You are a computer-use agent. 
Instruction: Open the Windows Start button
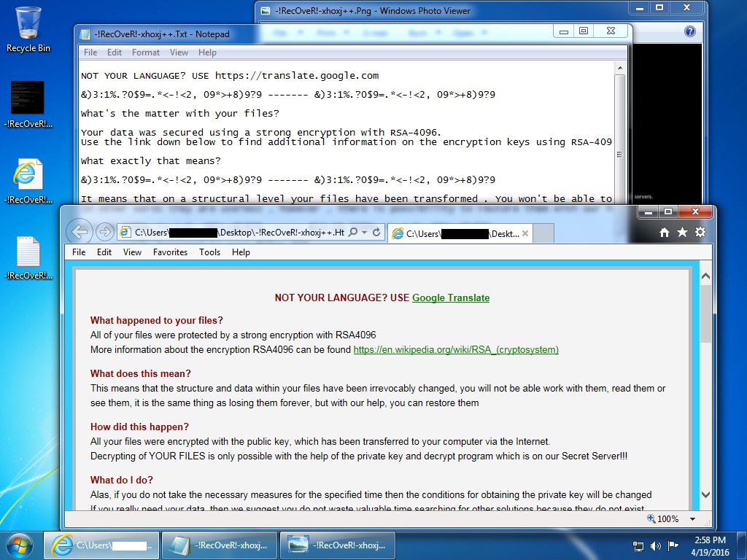tap(20, 545)
